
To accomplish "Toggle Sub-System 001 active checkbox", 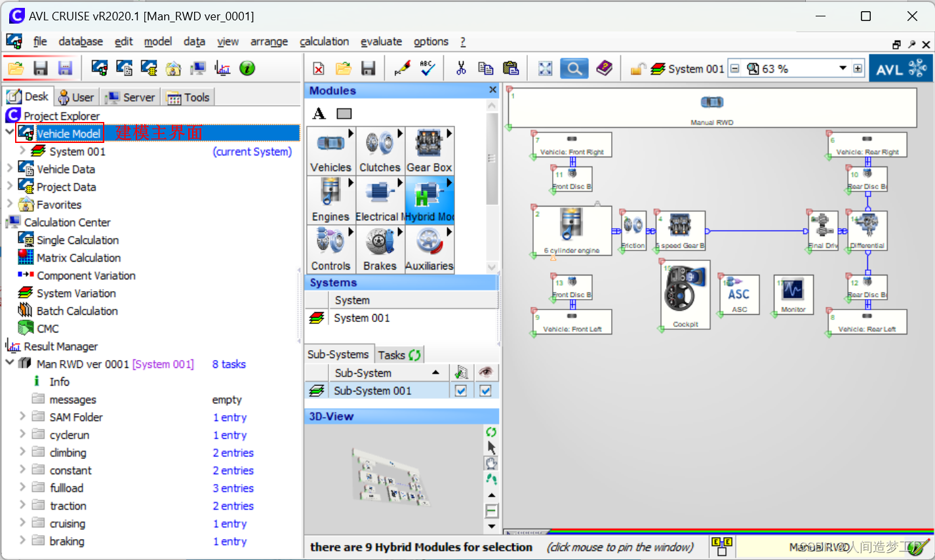I will coord(461,391).
